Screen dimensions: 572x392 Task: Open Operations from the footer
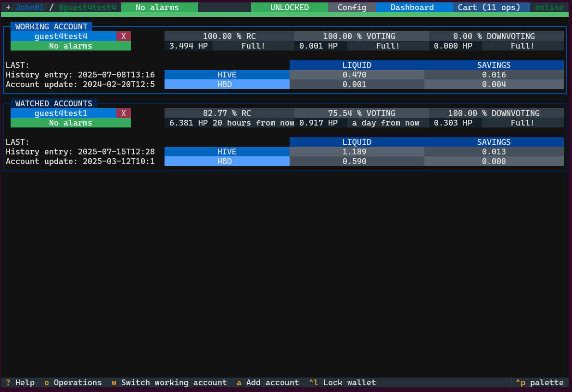point(73,382)
